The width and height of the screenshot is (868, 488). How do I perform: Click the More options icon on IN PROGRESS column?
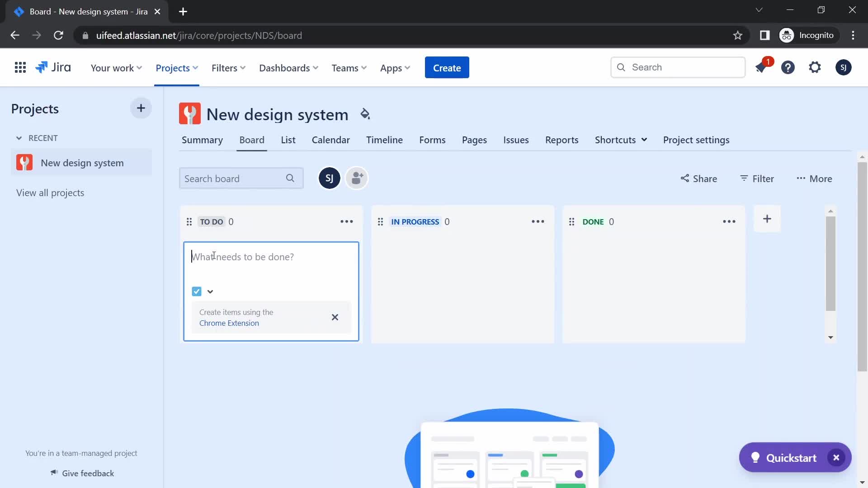click(538, 221)
